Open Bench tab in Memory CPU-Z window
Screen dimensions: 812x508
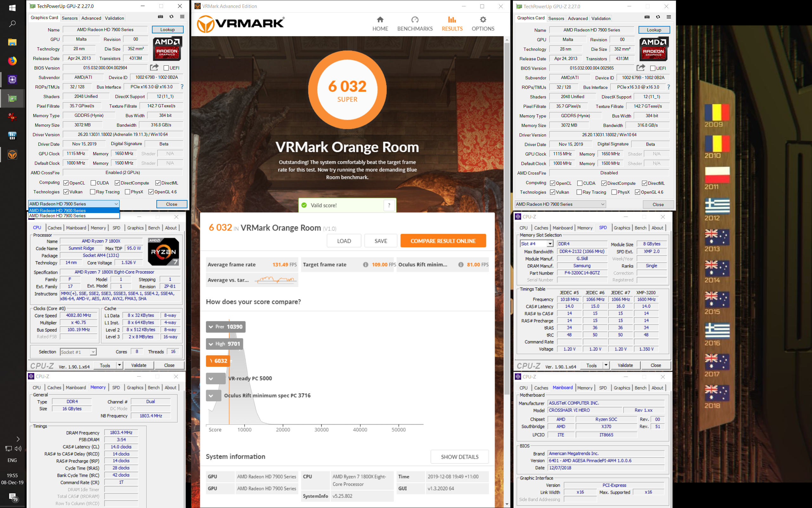click(154, 387)
